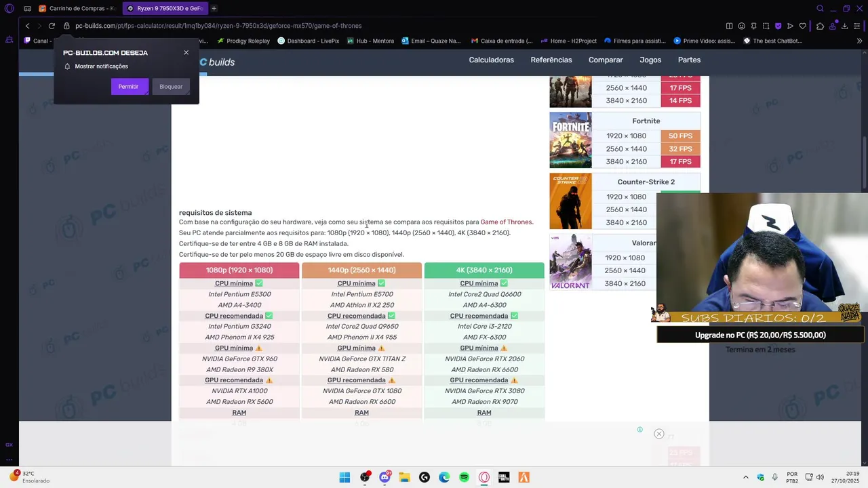The width and height of the screenshot is (868, 488).
Task: Click the Valorant cover thumbnail
Action: 570,262
